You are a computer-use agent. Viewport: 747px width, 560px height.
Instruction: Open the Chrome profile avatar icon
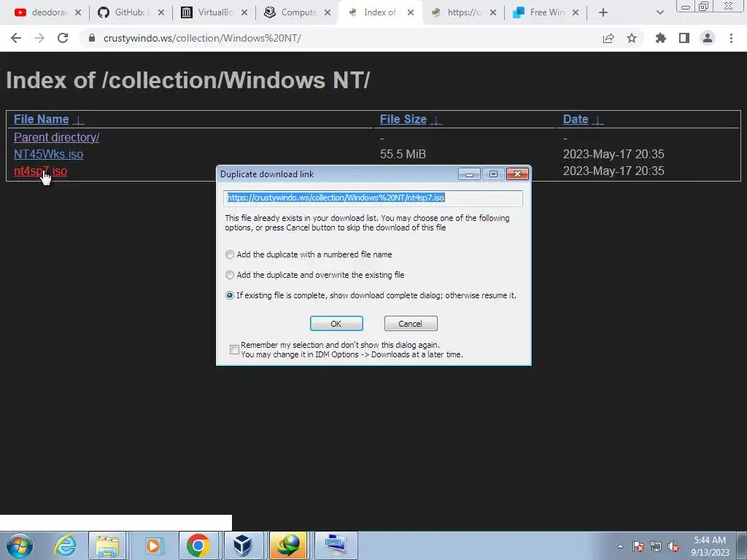pyautogui.click(x=708, y=38)
